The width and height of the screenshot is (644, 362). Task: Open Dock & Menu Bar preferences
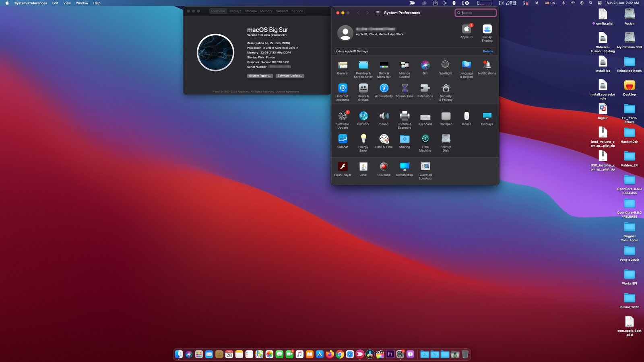click(384, 65)
